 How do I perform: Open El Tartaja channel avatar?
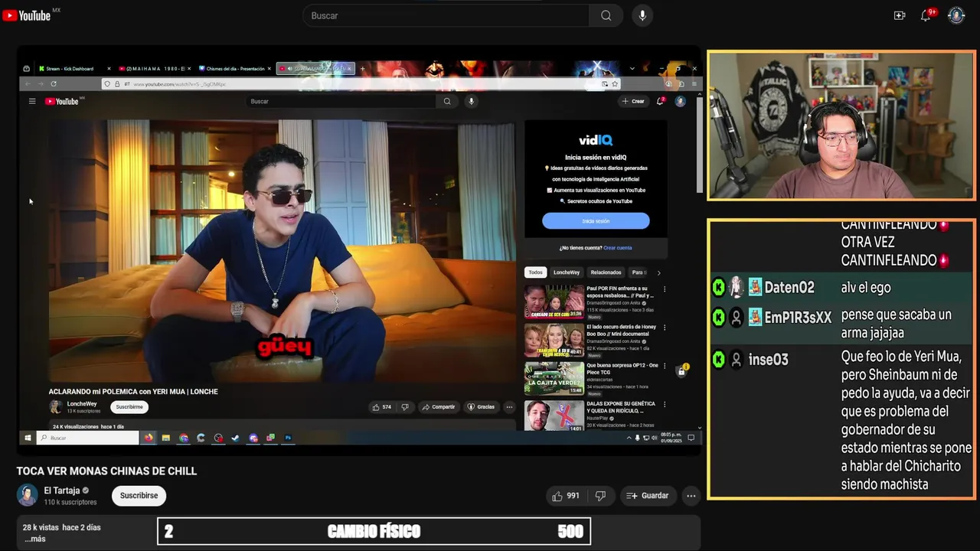point(28,495)
